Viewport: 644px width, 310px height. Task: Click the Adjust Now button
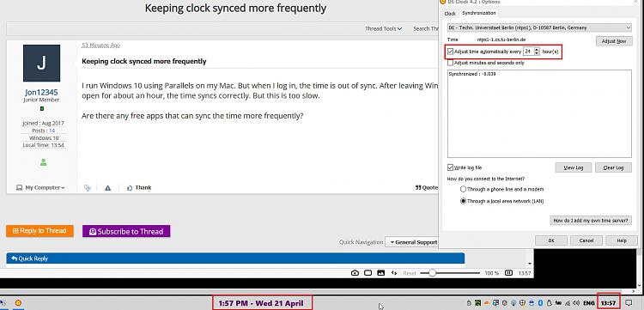(614, 41)
